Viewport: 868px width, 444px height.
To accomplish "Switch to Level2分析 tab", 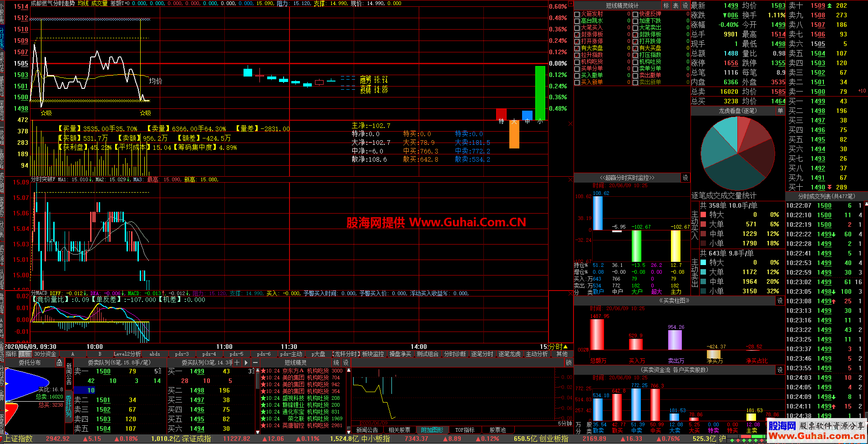I will click(127, 354).
